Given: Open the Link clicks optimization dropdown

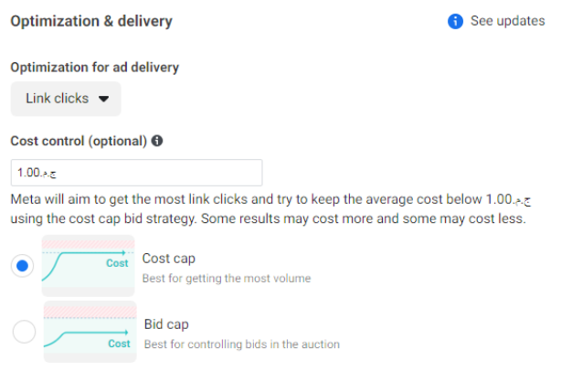Looking at the screenshot, I should (x=66, y=99).
